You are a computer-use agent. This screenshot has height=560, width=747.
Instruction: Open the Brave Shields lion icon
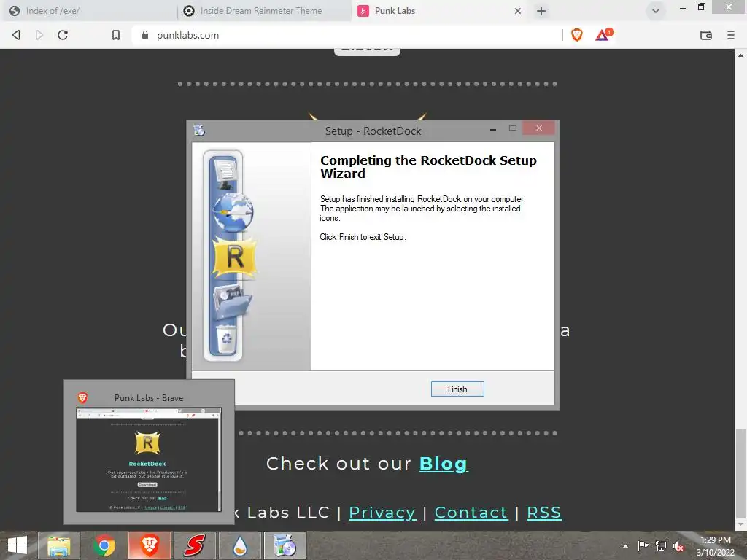coord(577,35)
